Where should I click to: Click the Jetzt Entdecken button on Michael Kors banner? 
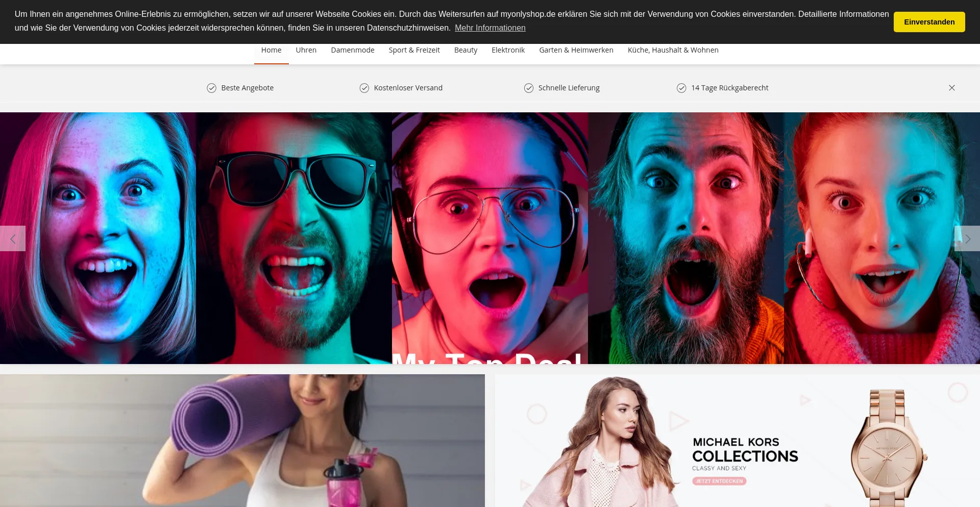[719, 481]
